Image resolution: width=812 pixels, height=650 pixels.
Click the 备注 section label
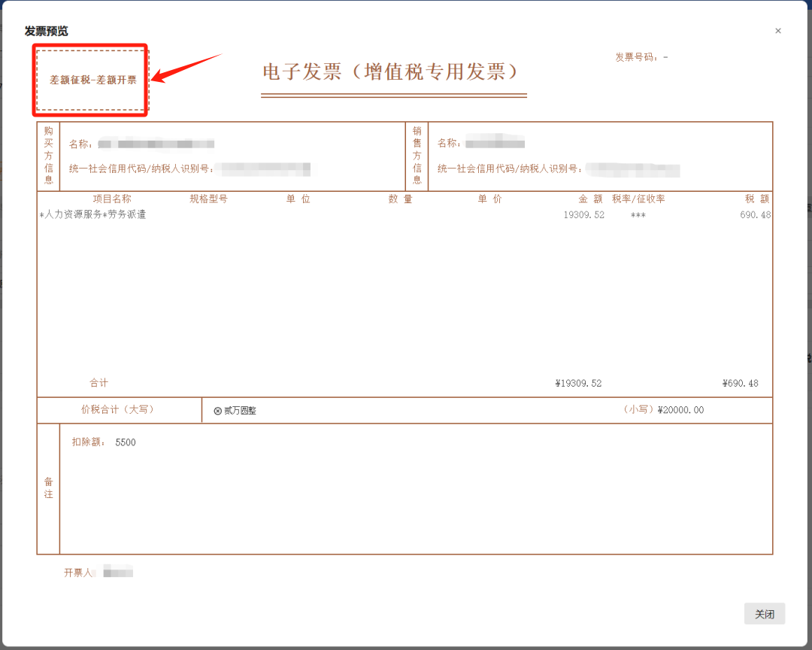pyautogui.click(x=48, y=487)
